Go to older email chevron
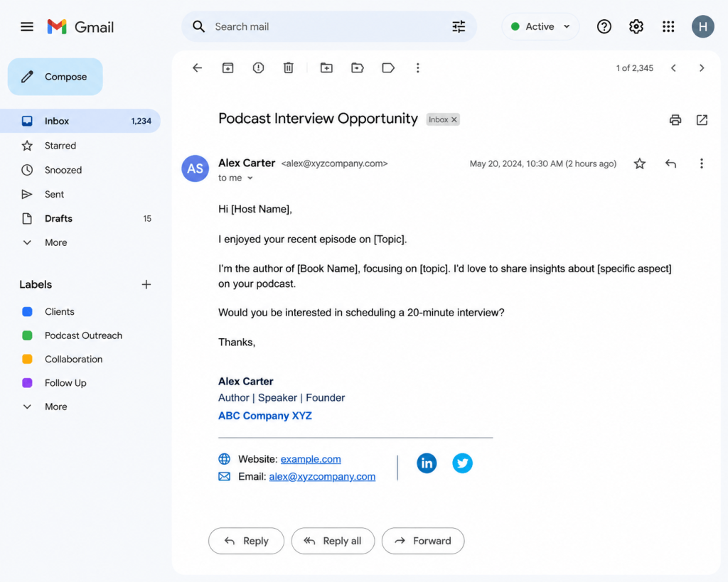Screen dimensions: 728x582 [702, 68]
